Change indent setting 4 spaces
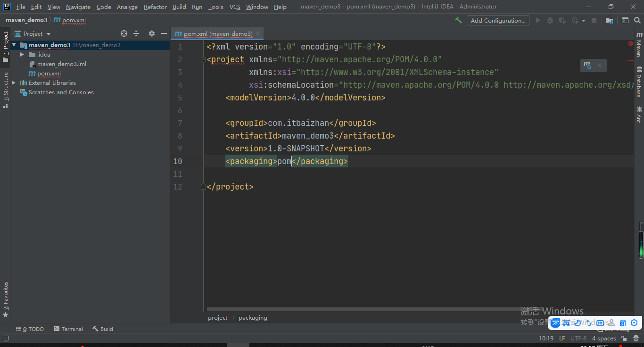 pyautogui.click(x=604, y=339)
